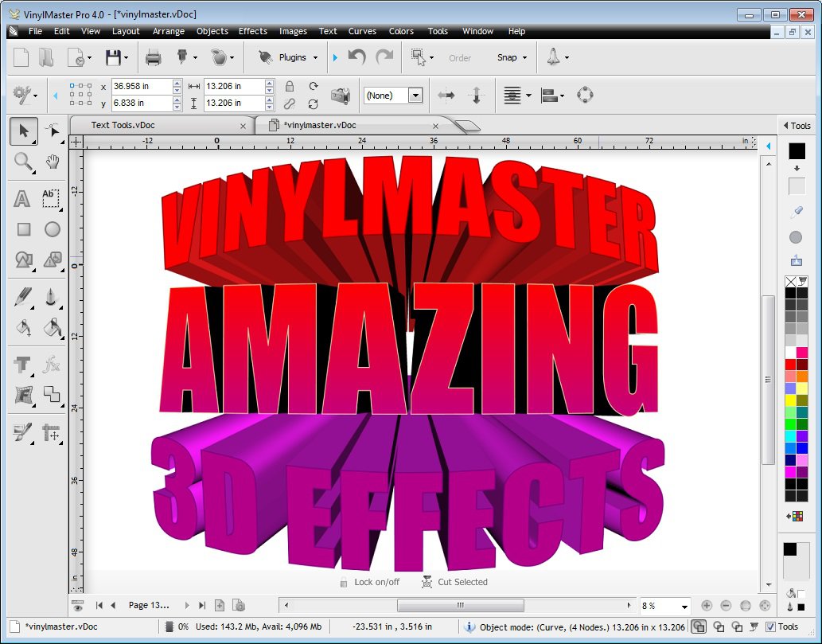Activate the Zoom magnifier tool
Screen dimensions: 822x644
click(24, 162)
